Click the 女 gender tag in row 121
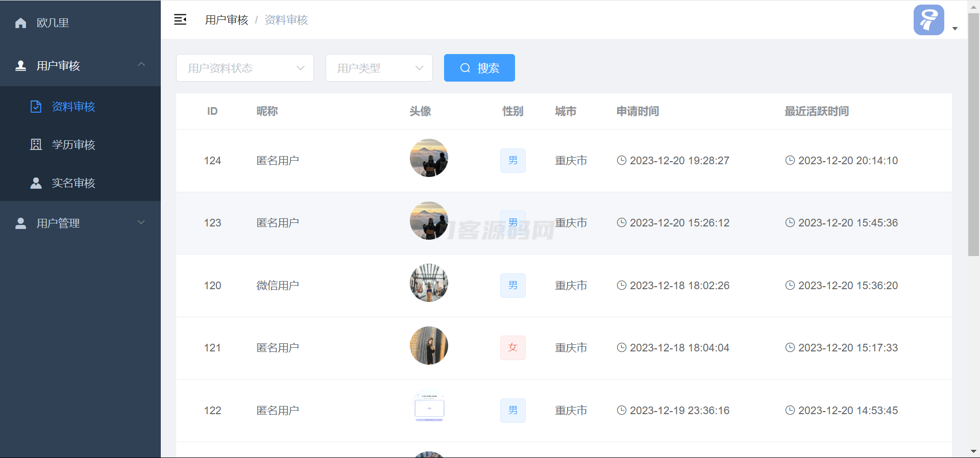Viewport: 980px width, 458px height. (512, 348)
